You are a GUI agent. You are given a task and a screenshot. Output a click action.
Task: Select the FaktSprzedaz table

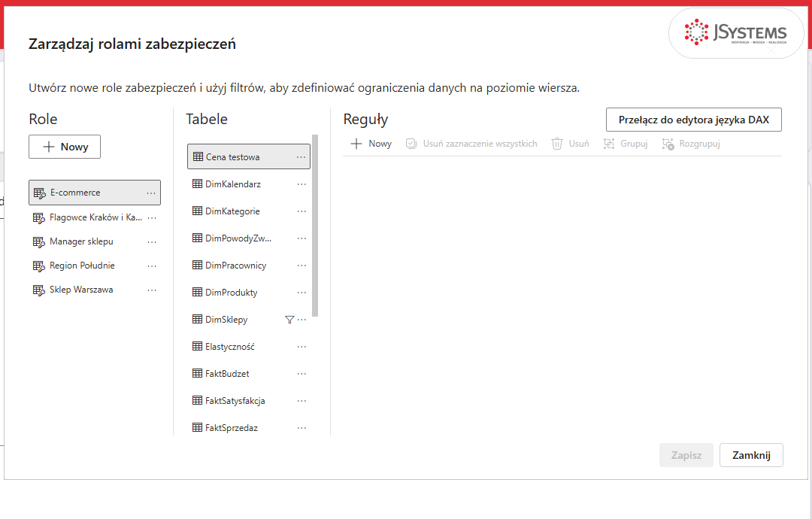[249, 428]
